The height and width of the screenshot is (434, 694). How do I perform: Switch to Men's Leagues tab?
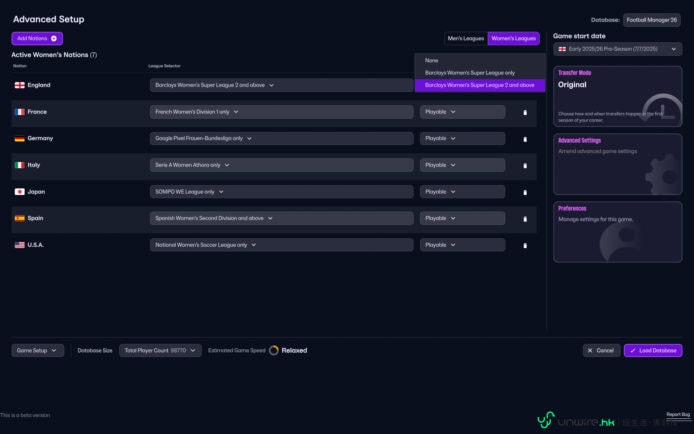(x=466, y=38)
